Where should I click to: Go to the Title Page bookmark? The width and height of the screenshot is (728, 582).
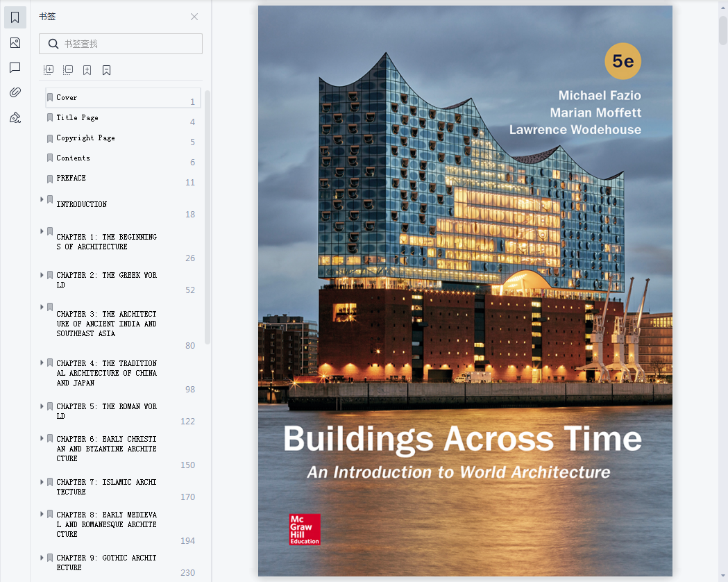[77, 118]
